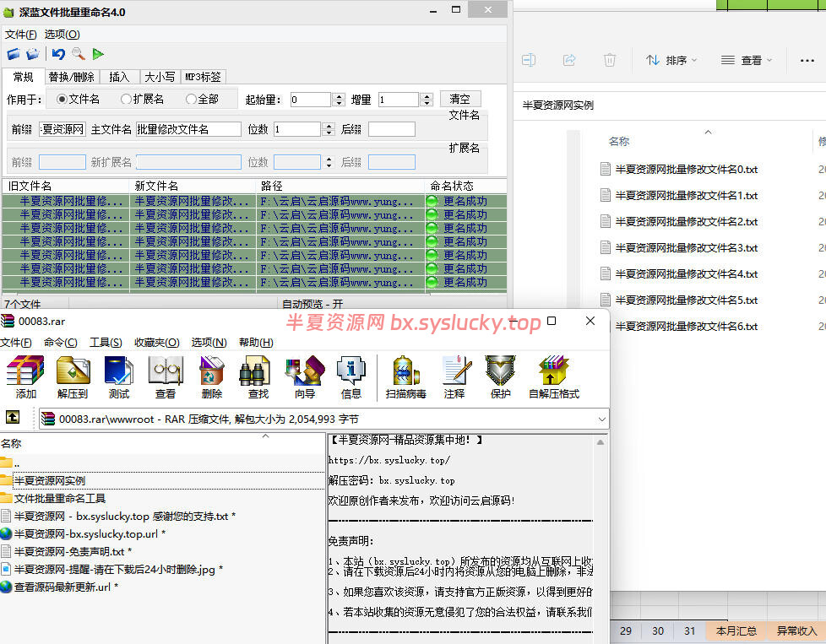Open the WinRAR 注释 (Comment) tool
Image resolution: width=826 pixels, height=644 pixels.
coord(454,377)
